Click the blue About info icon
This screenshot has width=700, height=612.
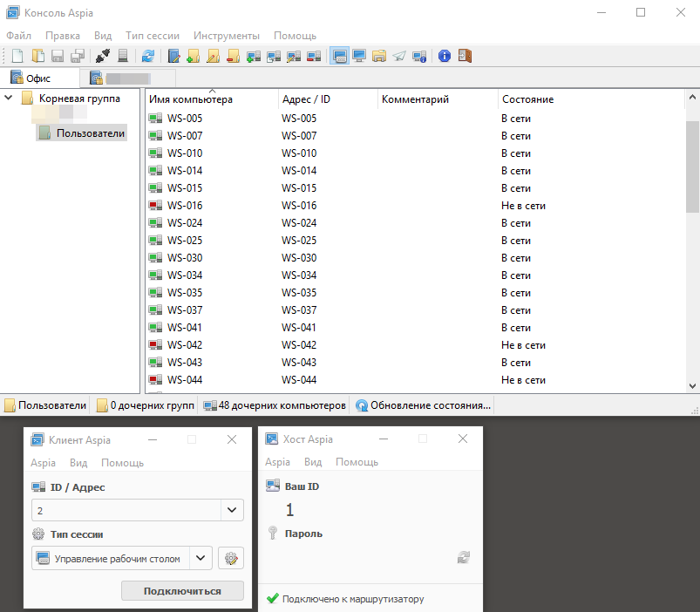(x=445, y=57)
